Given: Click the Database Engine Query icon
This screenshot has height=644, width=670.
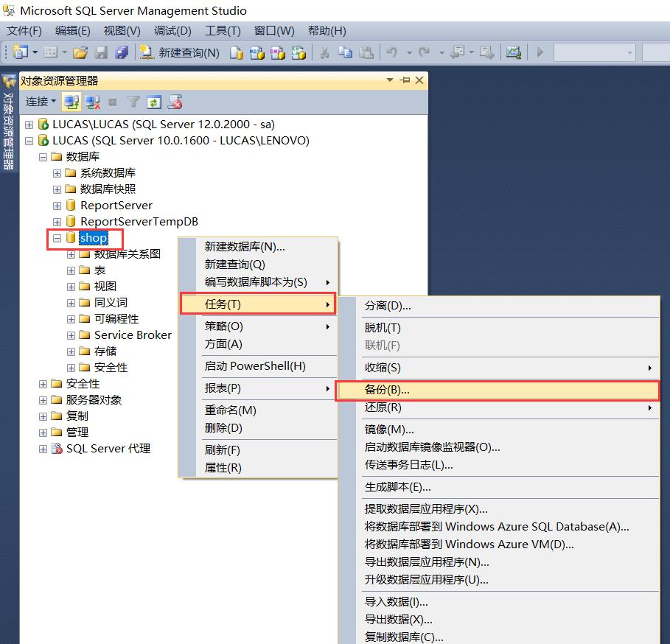Looking at the screenshot, I should tap(237, 52).
